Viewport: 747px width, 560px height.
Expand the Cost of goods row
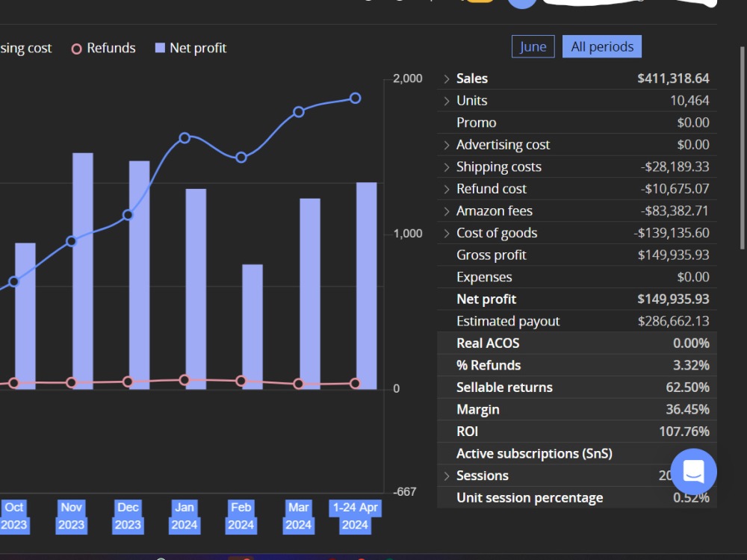[447, 233]
